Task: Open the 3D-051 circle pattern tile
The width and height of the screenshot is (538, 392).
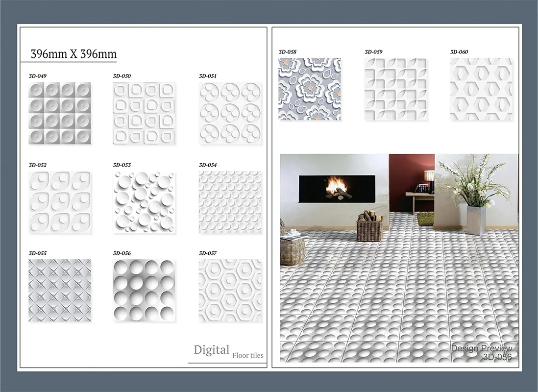Action: pos(230,113)
